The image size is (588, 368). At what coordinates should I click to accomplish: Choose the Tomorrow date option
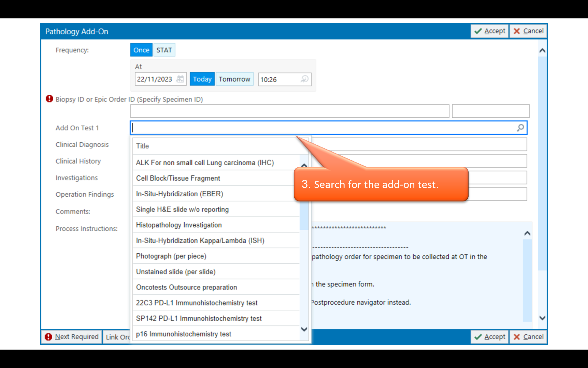click(234, 79)
